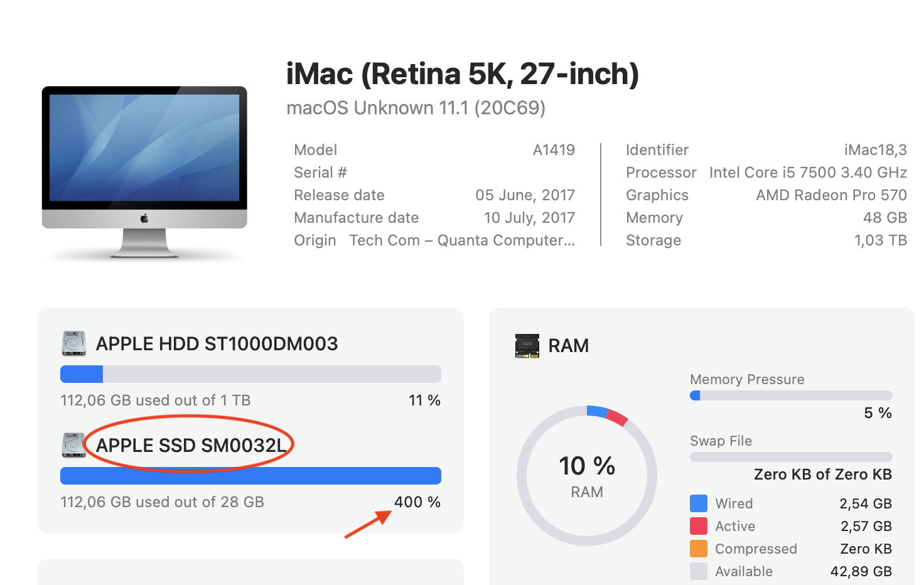
Task: Click the RAM chip icon
Action: pyautogui.click(x=527, y=346)
